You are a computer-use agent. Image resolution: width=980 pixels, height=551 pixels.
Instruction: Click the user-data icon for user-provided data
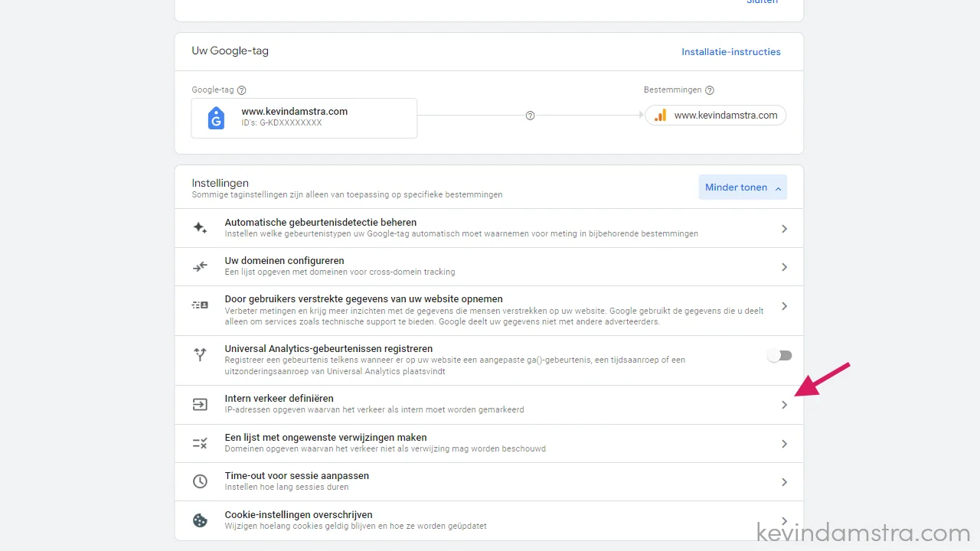[200, 305]
